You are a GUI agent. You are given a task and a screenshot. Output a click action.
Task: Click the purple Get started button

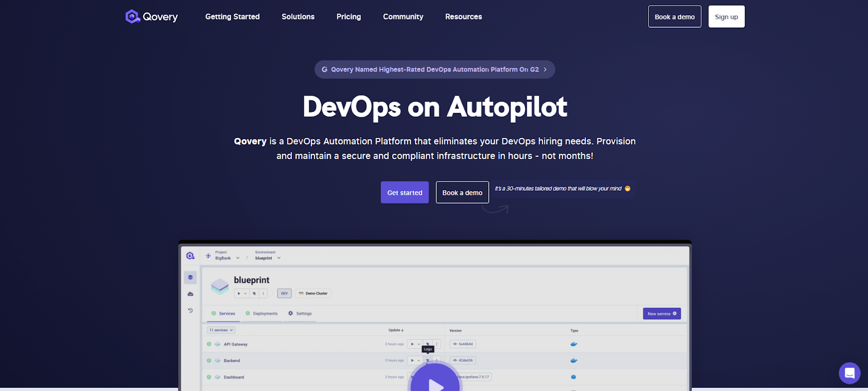click(405, 192)
